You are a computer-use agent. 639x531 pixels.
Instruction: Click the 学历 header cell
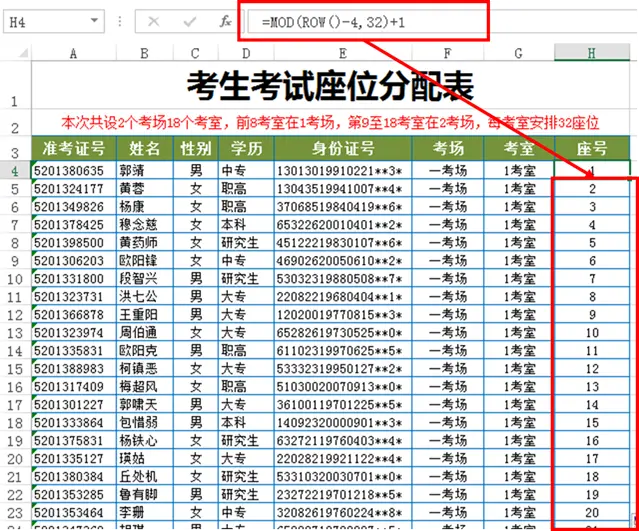coord(246,148)
